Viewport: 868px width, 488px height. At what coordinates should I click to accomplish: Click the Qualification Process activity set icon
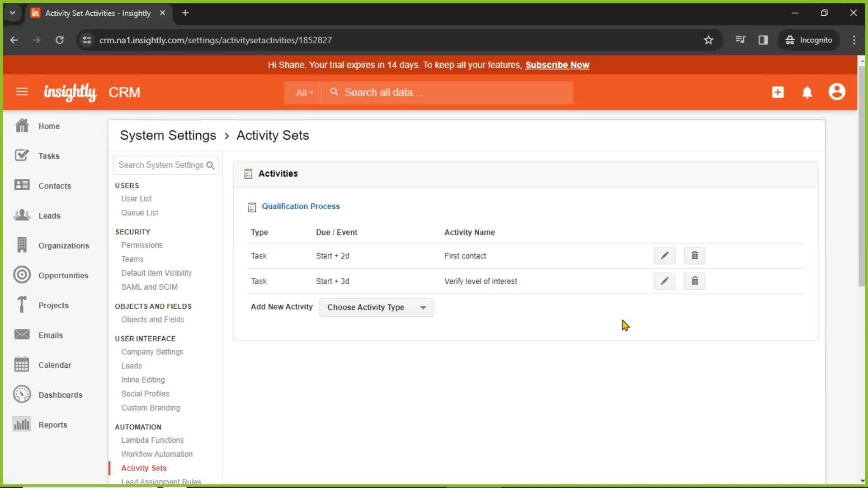click(252, 207)
